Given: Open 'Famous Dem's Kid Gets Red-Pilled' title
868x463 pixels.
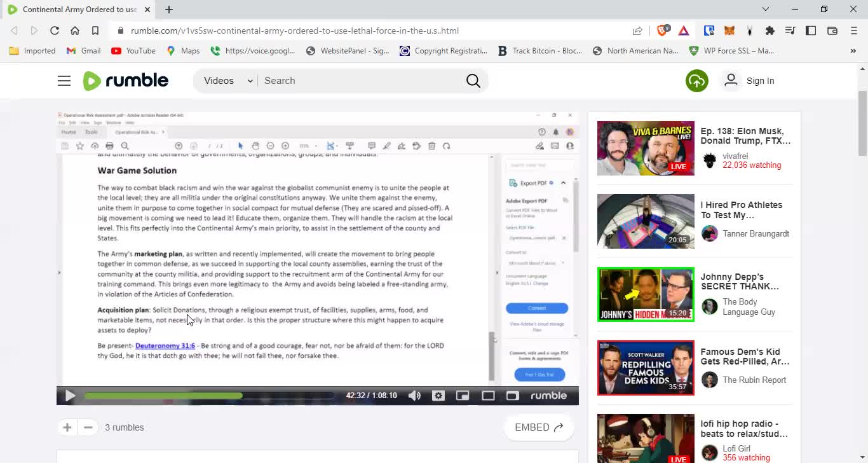Looking at the screenshot, I should tap(745, 357).
